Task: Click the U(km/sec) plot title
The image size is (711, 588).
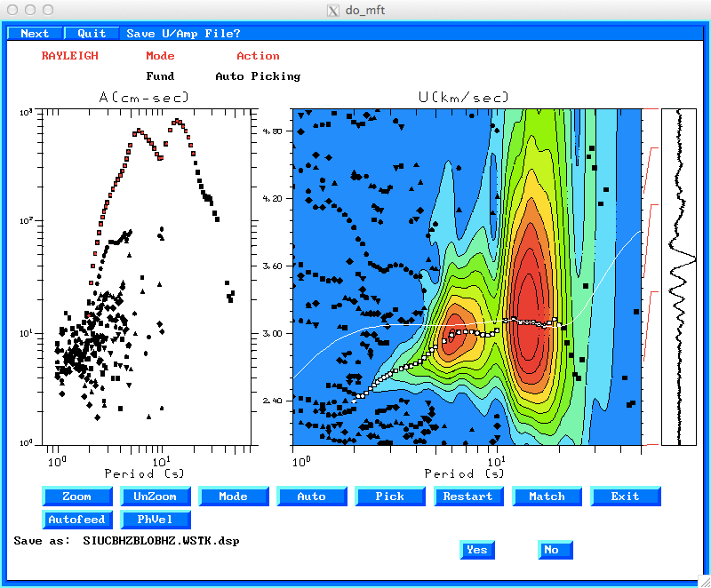Action: coord(463,98)
